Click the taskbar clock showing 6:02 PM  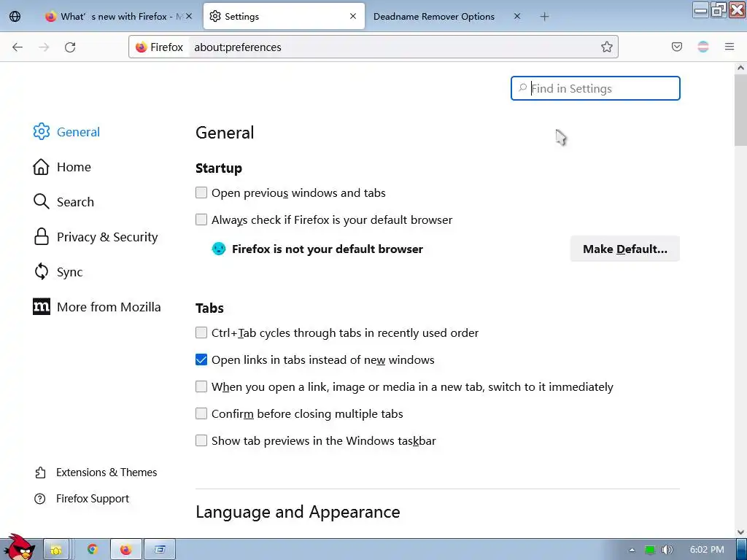tap(707, 550)
